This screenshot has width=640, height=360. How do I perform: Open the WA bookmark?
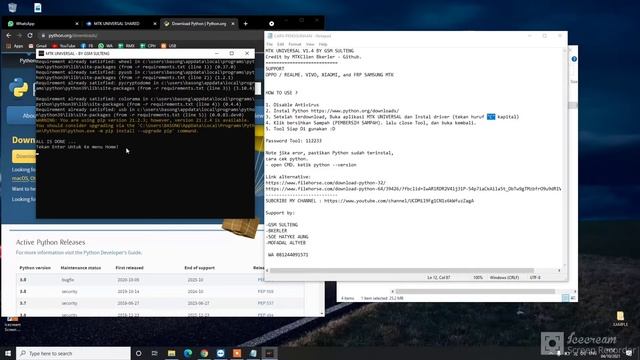(105, 46)
